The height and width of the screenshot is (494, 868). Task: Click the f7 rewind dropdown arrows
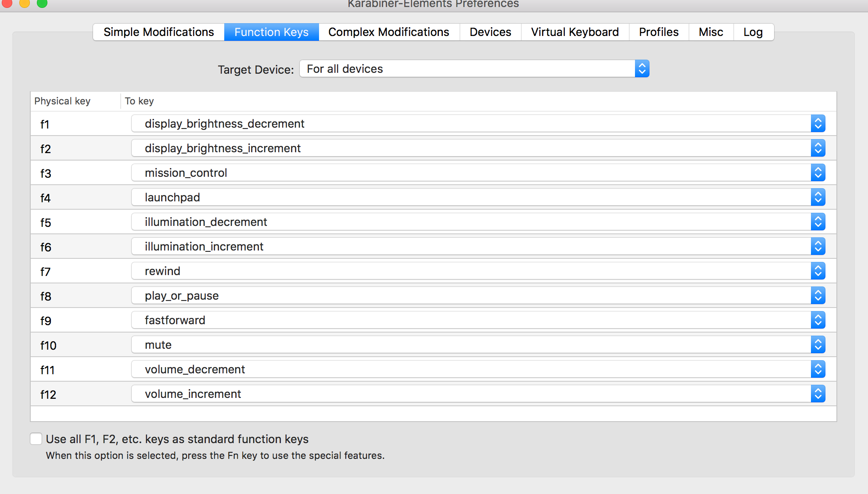[x=818, y=271]
